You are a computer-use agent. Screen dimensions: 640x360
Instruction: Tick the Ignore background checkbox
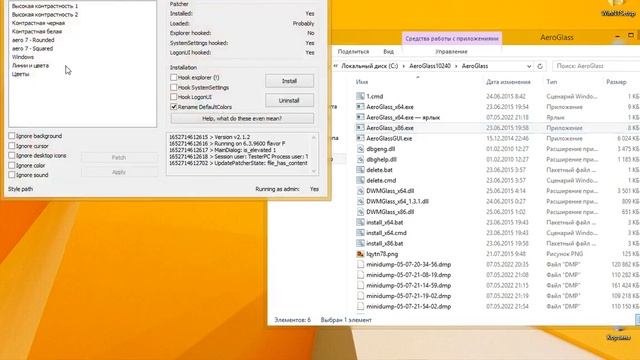(x=11, y=136)
